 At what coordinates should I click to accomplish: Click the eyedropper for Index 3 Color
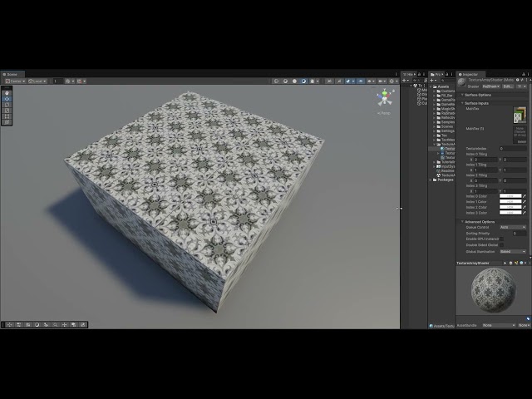pos(525,213)
